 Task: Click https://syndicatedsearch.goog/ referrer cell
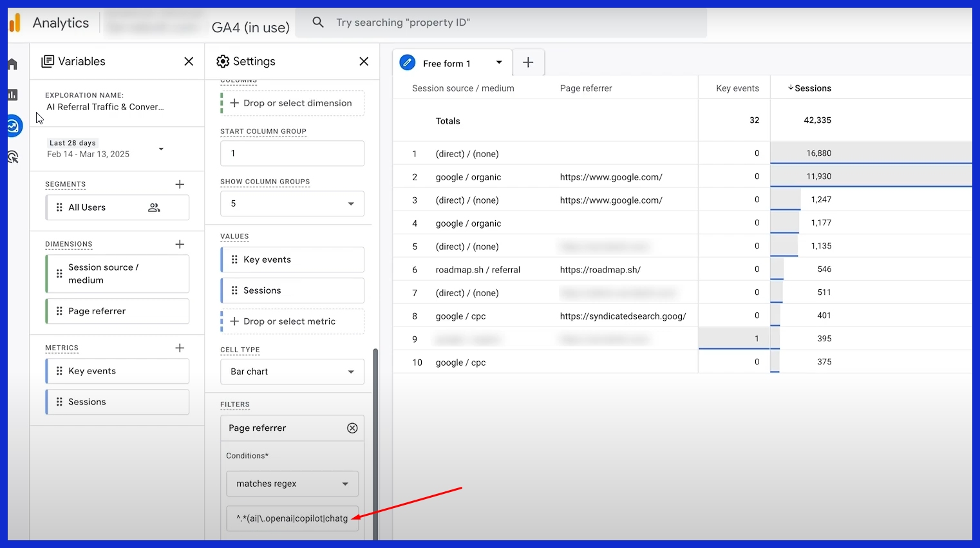(x=623, y=316)
